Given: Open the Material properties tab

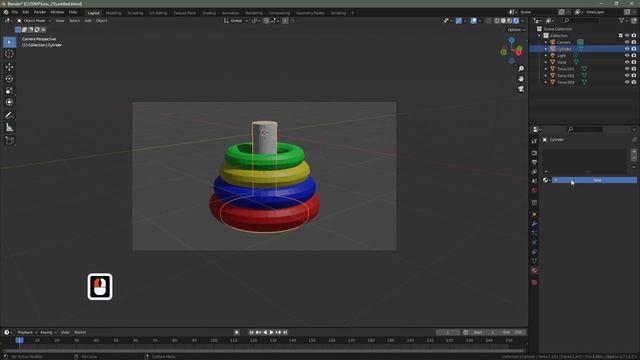Looking at the screenshot, I should tap(534, 271).
